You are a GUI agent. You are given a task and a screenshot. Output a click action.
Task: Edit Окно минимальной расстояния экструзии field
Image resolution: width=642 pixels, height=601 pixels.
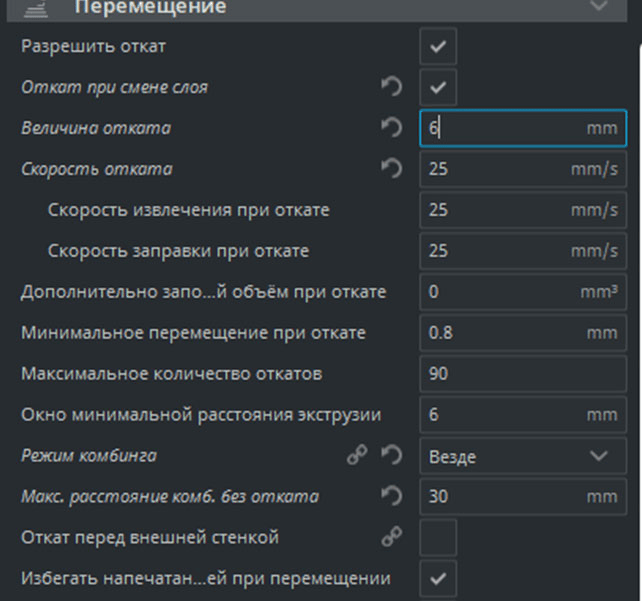(x=523, y=415)
